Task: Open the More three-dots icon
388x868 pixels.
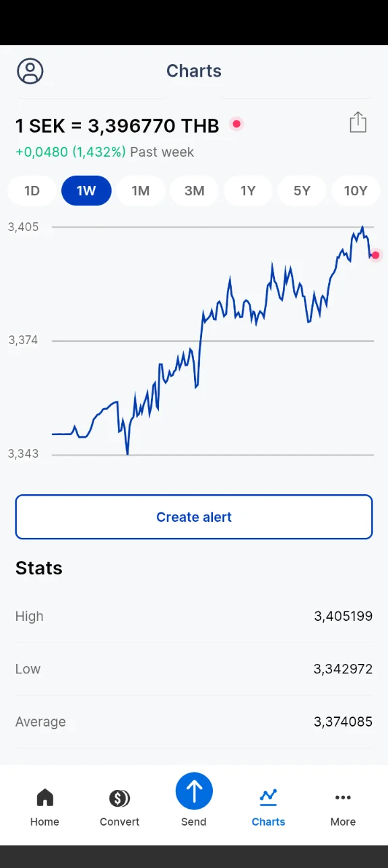Action: [343, 798]
